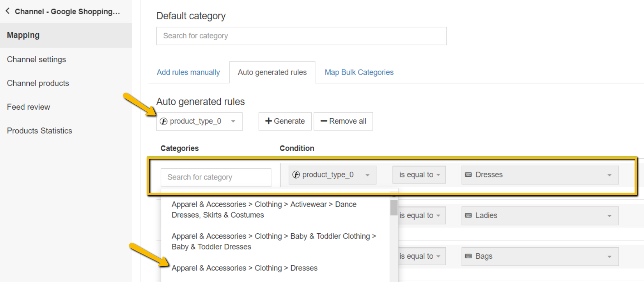Switch to Add rules manually tab
The height and width of the screenshot is (282, 644).
[188, 72]
